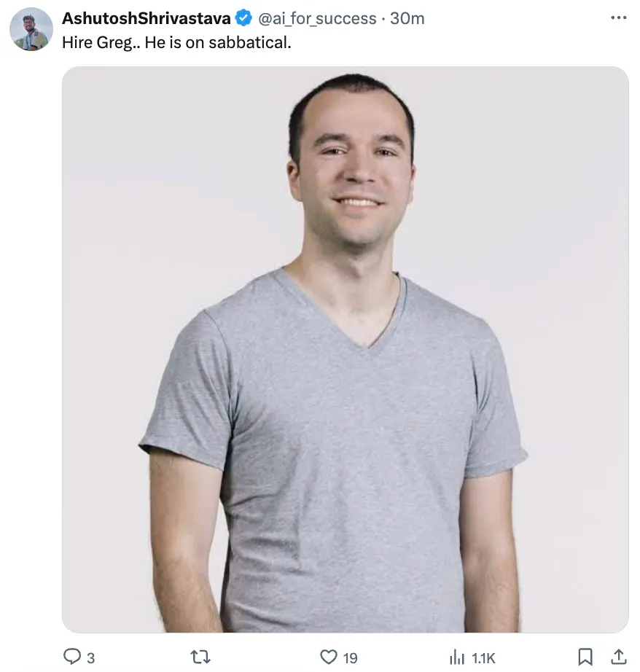Click the blue verified badge
Screen dimensions: 640x672
pyautogui.click(x=244, y=18)
